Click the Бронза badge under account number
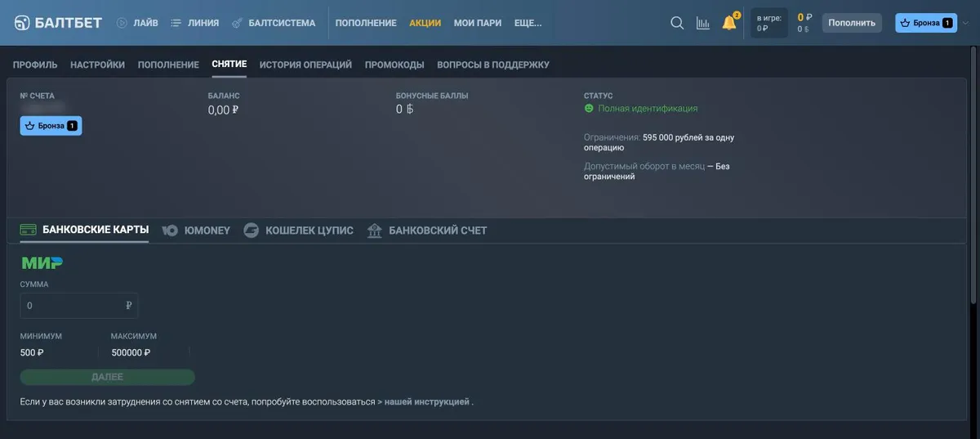Viewport: 980px width, 439px height. 51,126
